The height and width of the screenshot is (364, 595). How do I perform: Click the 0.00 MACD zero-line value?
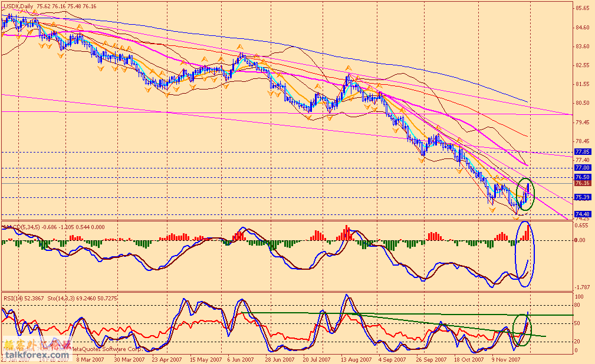[580, 240]
